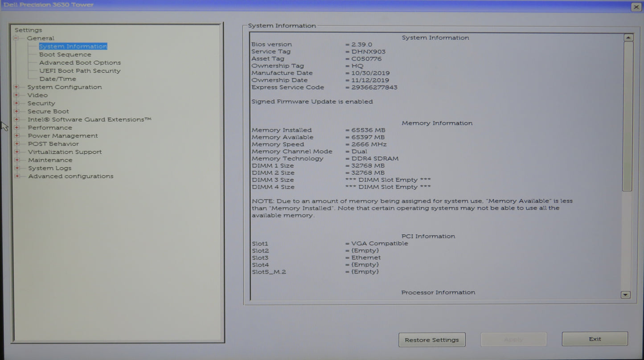Expand the Video settings node
The width and height of the screenshot is (644, 360).
click(x=17, y=95)
